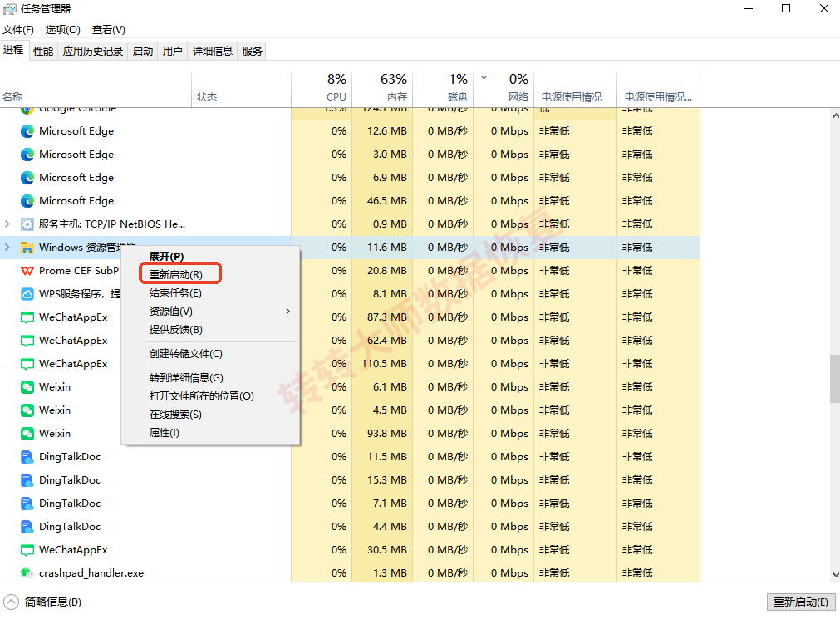This screenshot has width=840, height=619.
Task: Sort by the 内存 column header
Action: point(382,88)
